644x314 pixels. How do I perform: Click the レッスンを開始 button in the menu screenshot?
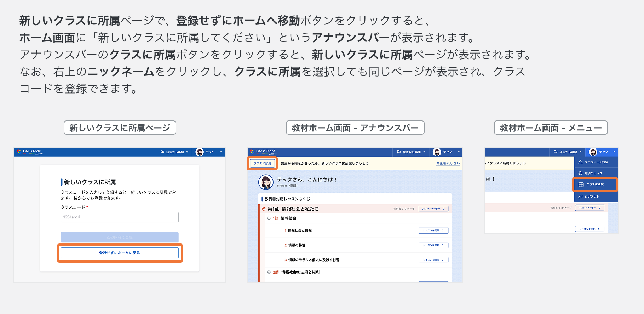tap(590, 229)
